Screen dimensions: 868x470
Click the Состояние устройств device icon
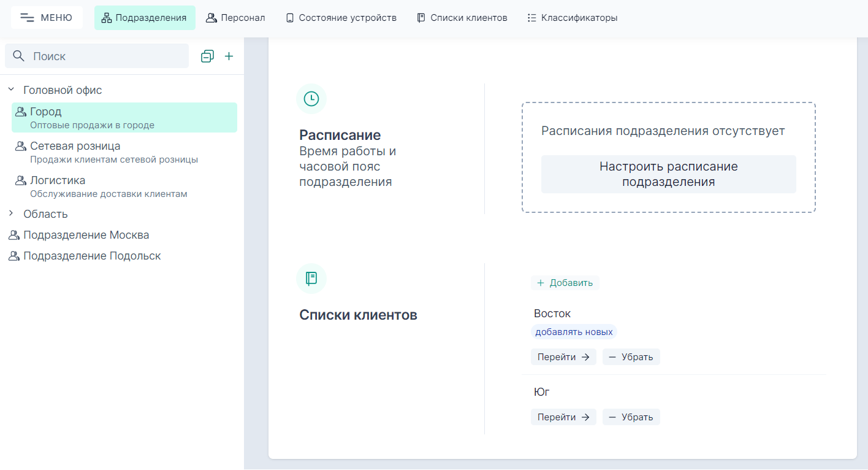tap(289, 17)
